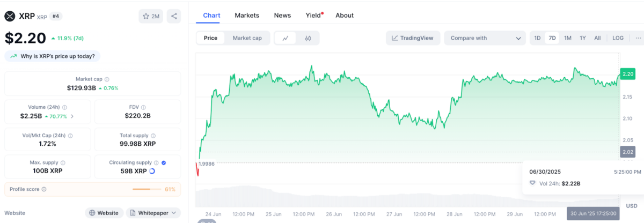The image size is (644, 223).
Task: Toggle LOG scale on chart
Action: tap(618, 38)
